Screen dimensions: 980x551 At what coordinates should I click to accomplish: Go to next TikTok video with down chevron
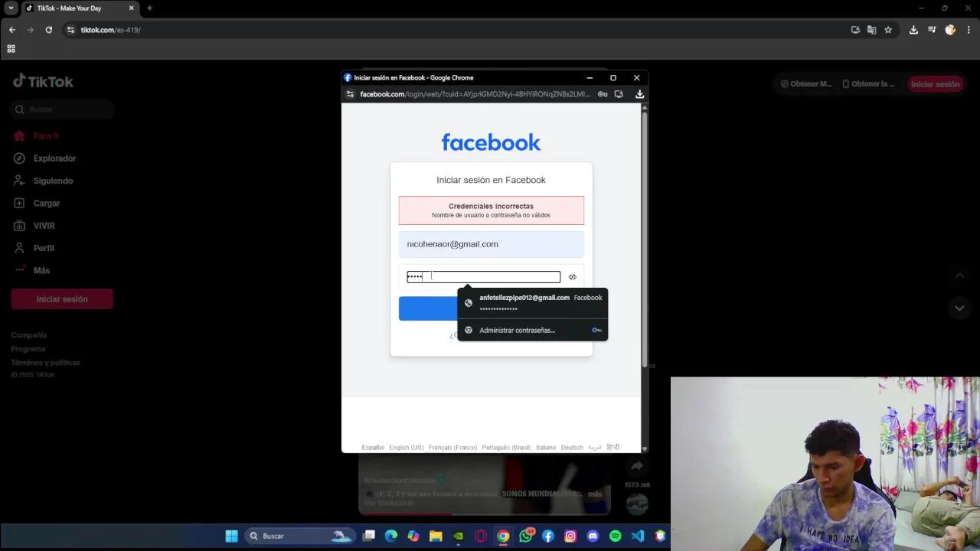[x=959, y=308]
